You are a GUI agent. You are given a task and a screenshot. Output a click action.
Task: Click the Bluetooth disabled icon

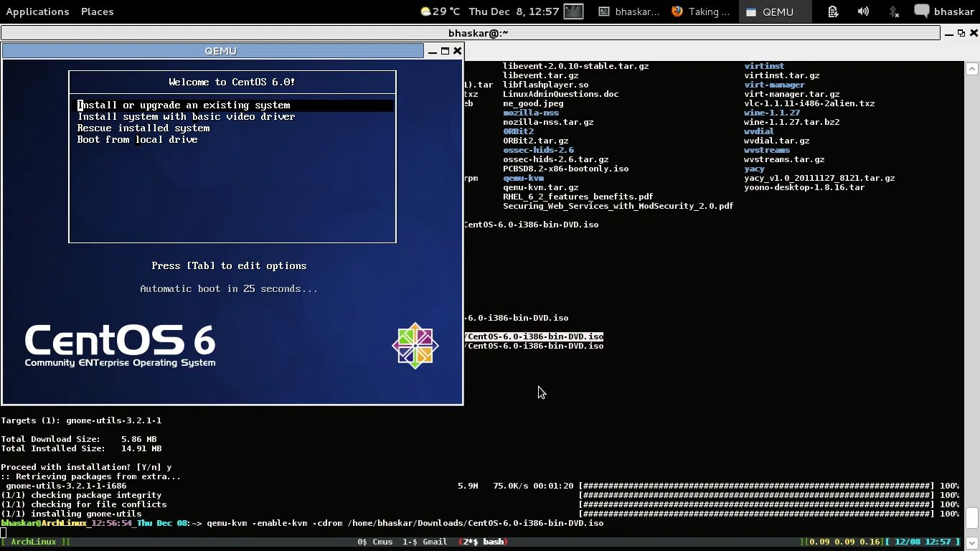point(893,11)
